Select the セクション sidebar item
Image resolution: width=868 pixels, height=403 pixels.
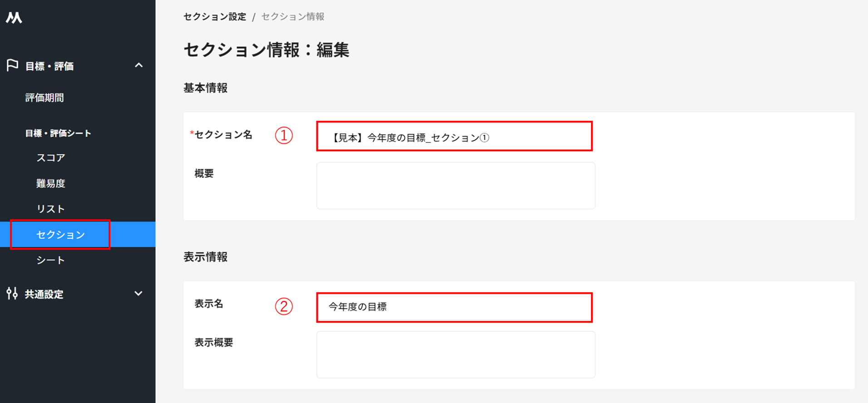[60, 235]
